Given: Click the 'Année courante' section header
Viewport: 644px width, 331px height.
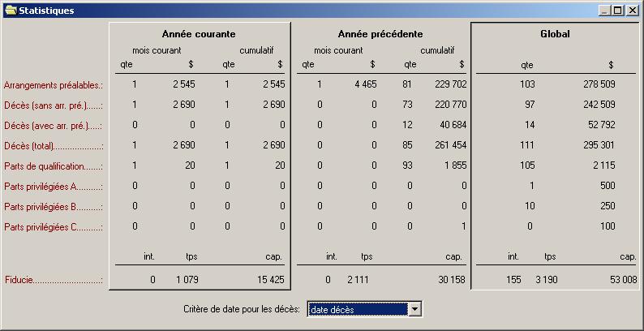Looking at the screenshot, I should 199,34.
